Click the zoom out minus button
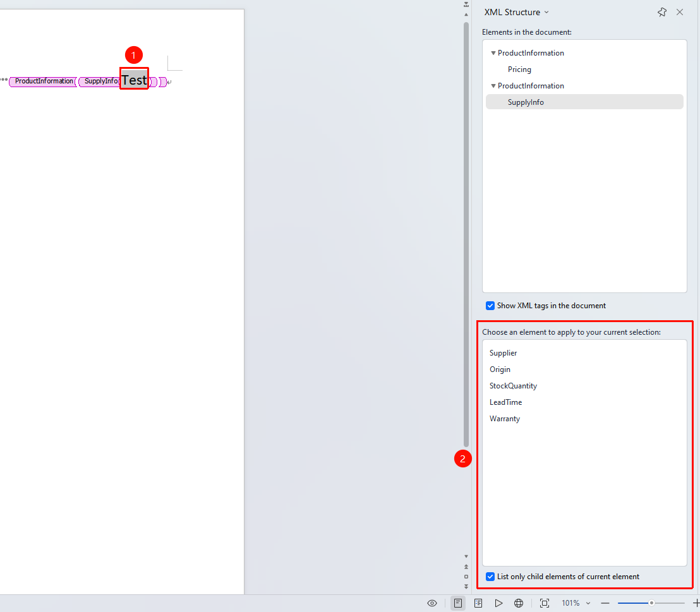700x612 pixels. coord(605,603)
